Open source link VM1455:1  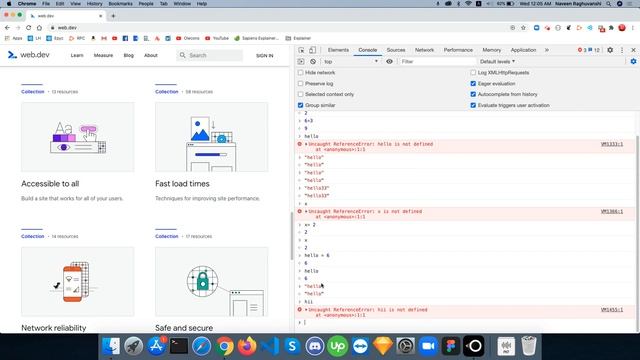pos(611,310)
